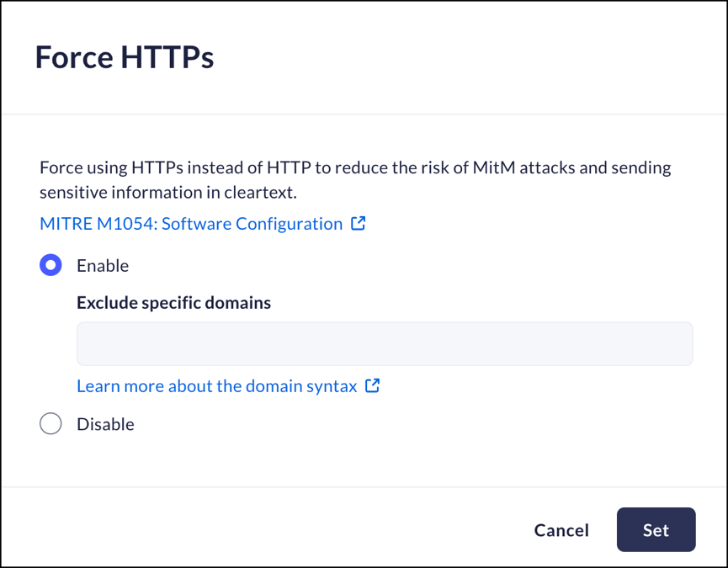Click the "Disable" option label text
728x568 pixels.
(x=105, y=424)
